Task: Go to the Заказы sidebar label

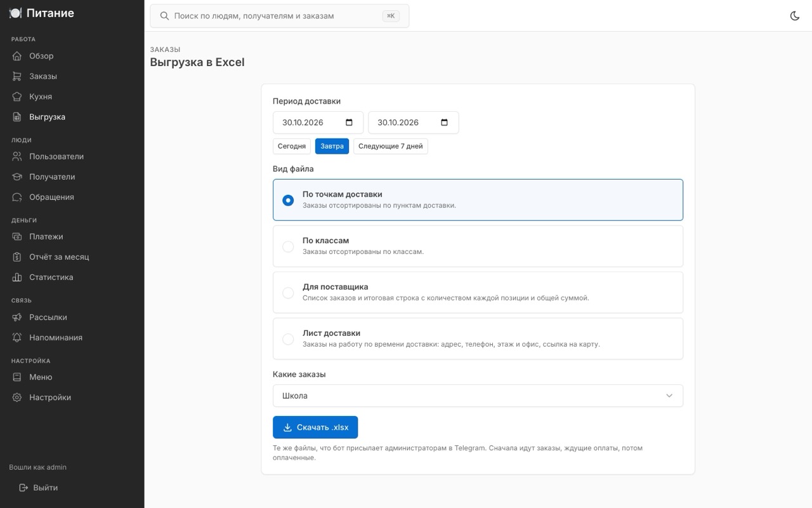Action: pos(43,76)
